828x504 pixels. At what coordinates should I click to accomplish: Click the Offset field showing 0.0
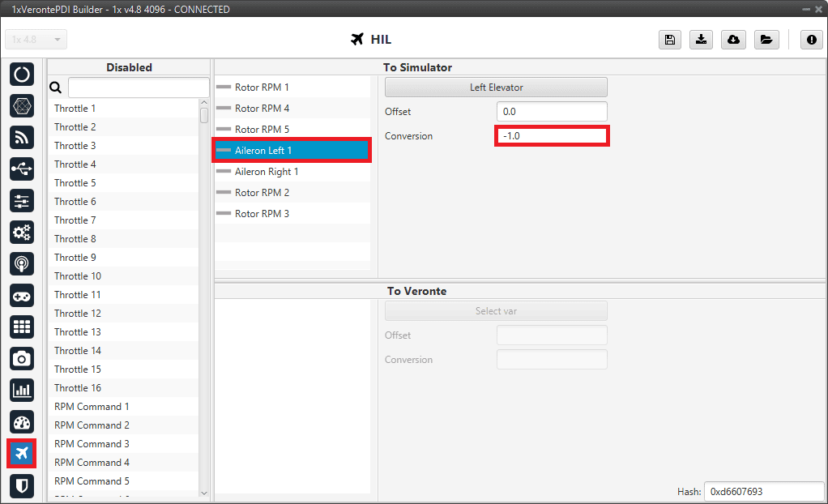551,112
